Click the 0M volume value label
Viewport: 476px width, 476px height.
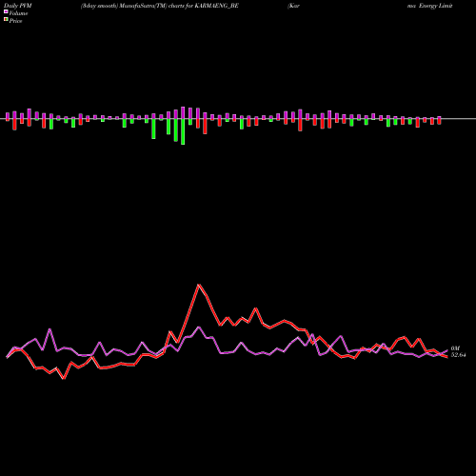[455, 348]
